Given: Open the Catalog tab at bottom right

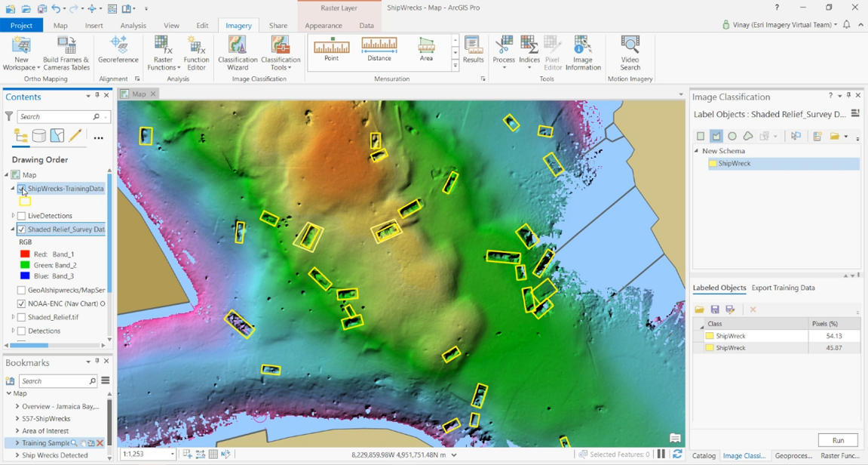Looking at the screenshot, I should pos(704,456).
